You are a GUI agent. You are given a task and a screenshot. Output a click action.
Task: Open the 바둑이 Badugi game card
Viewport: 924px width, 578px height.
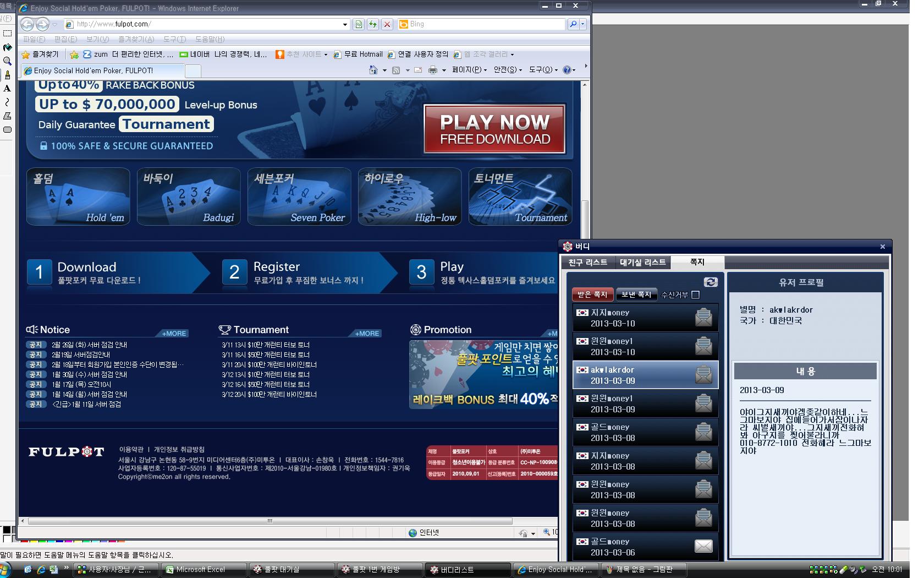(189, 197)
